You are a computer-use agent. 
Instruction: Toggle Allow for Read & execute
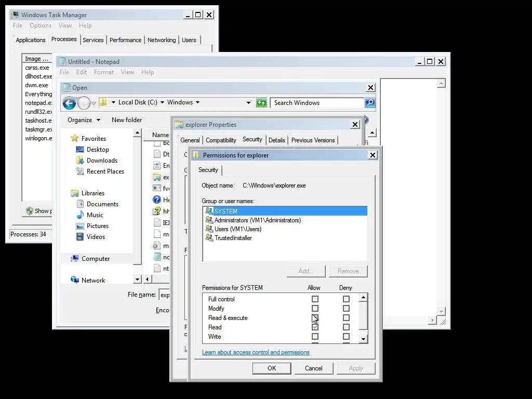pos(315,318)
